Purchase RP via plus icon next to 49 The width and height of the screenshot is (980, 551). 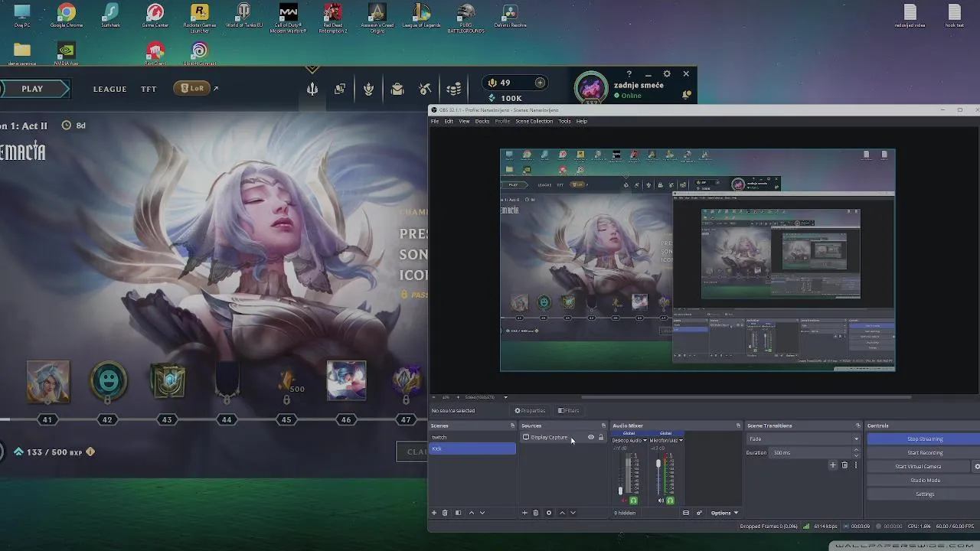[540, 83]
